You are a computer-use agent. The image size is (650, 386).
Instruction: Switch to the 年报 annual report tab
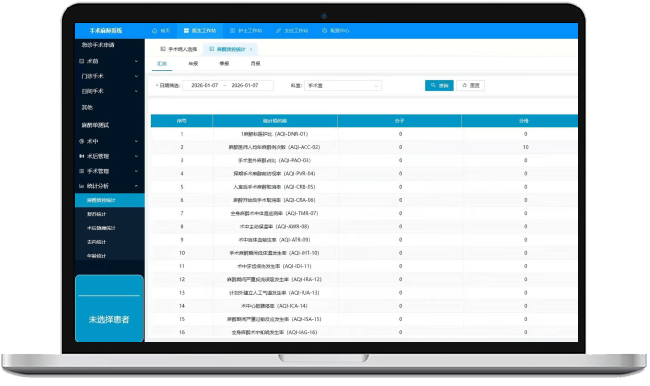(x=193, y=63)
